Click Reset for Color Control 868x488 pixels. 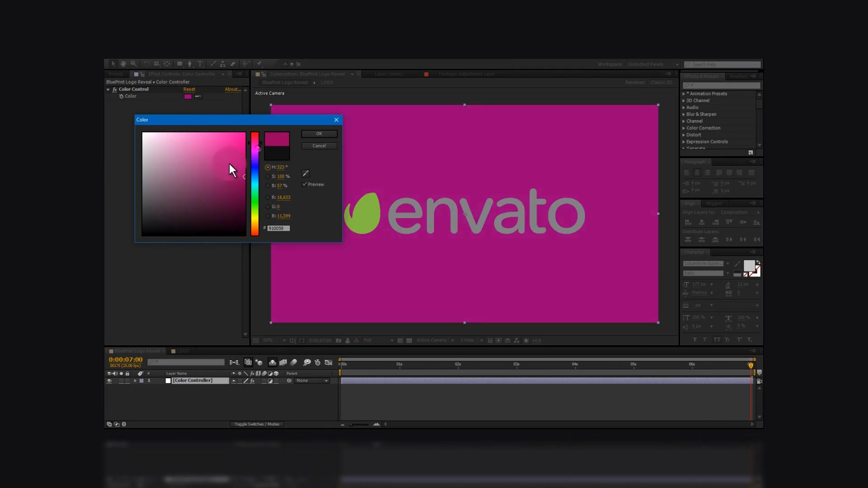(x=189, y=89)
